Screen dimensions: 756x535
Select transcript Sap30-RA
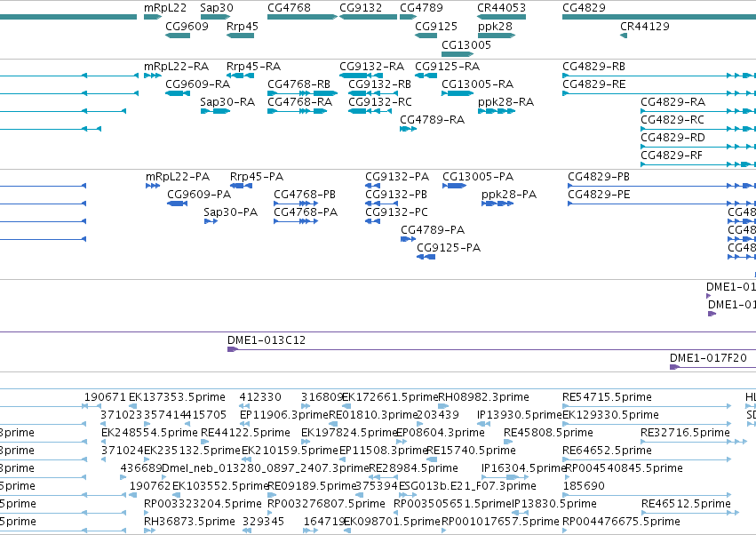pos(216,111)
